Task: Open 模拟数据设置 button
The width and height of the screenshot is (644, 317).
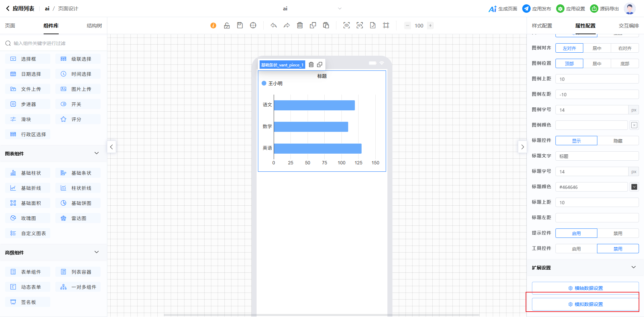Action: pos(585,304)
